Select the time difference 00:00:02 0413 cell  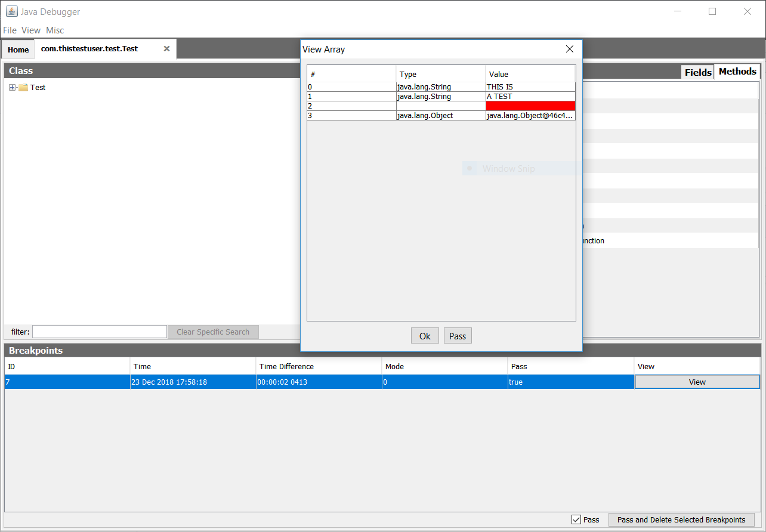pyautogui.click(x=319, y=382)
